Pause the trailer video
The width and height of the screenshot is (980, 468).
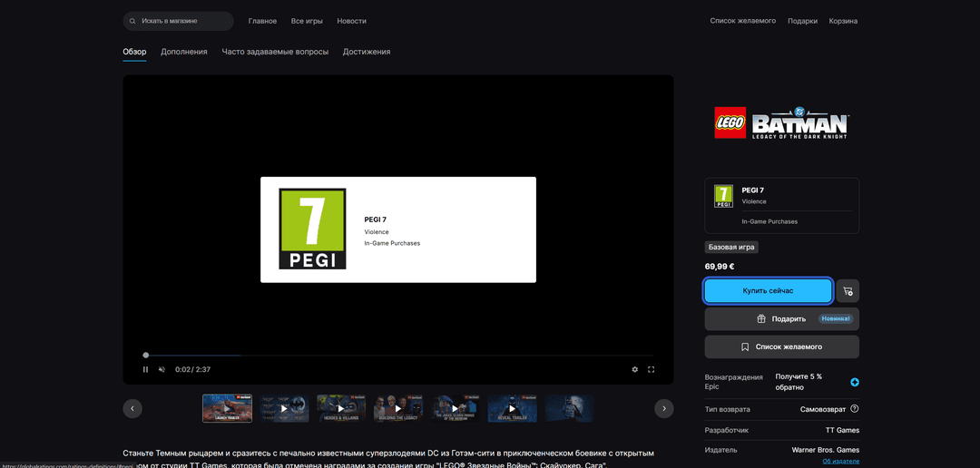145,369
